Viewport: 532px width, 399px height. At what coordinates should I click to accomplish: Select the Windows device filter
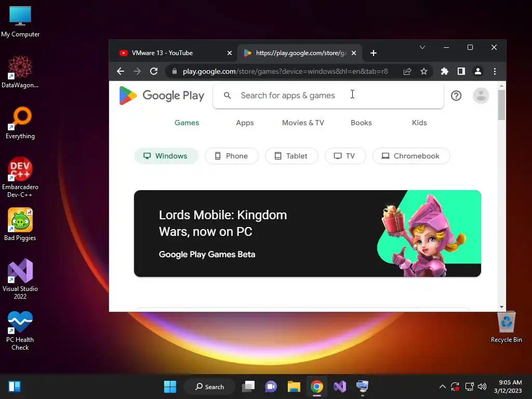click(166, 156)
